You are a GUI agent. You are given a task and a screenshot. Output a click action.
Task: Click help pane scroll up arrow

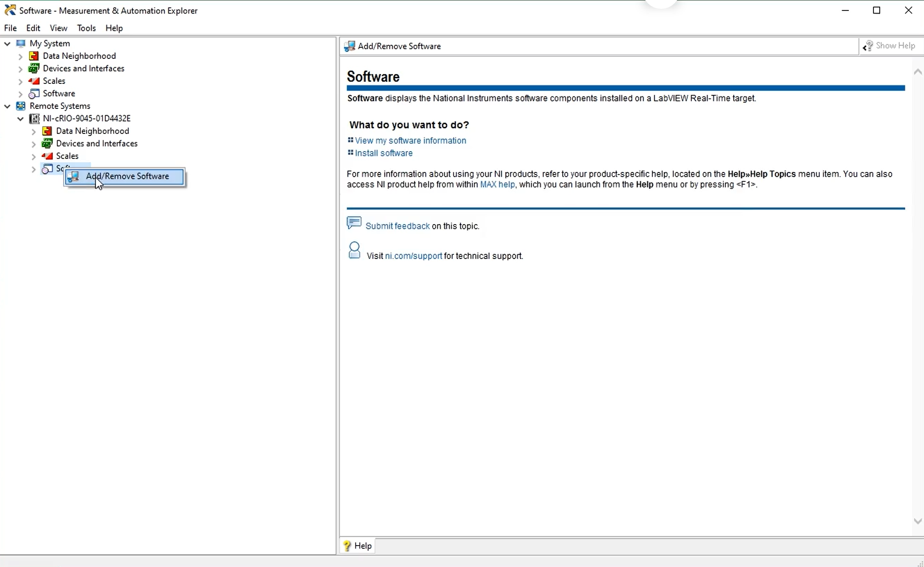click(x=918, y=72)
